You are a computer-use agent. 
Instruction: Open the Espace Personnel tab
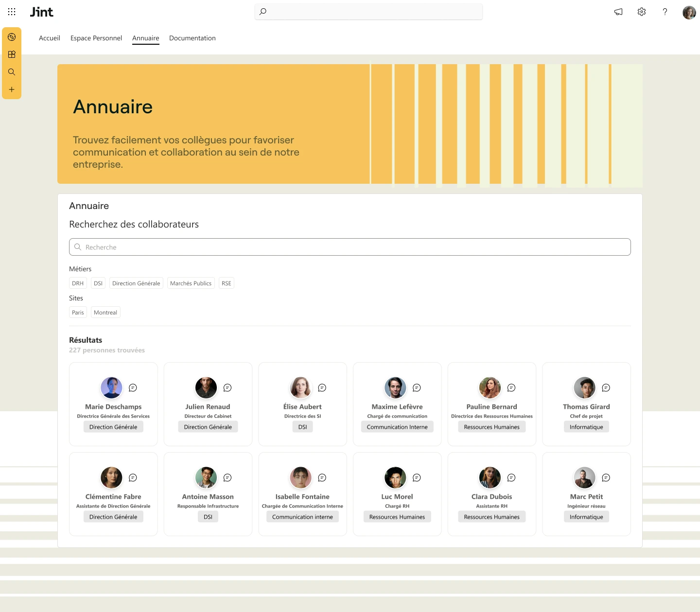[x=96, y=38]
